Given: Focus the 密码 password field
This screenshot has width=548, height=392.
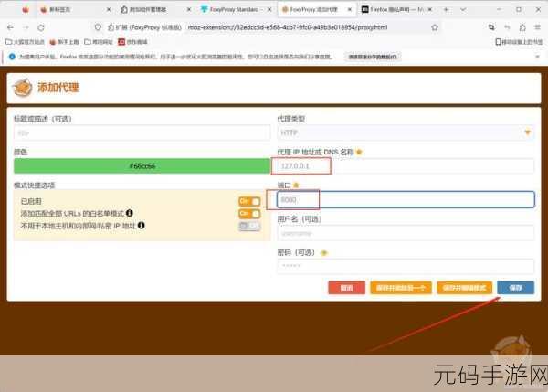Looking at the screenshot, I should click(x=406, y=266).
